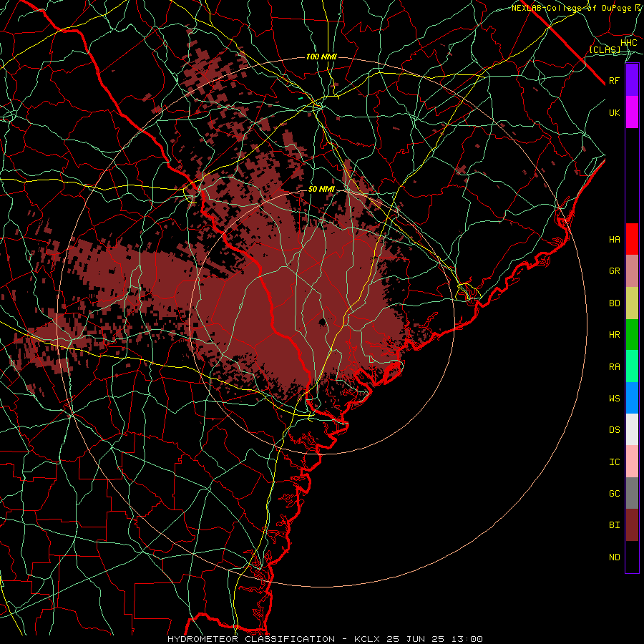Click the BI legend label

point(615,525)
